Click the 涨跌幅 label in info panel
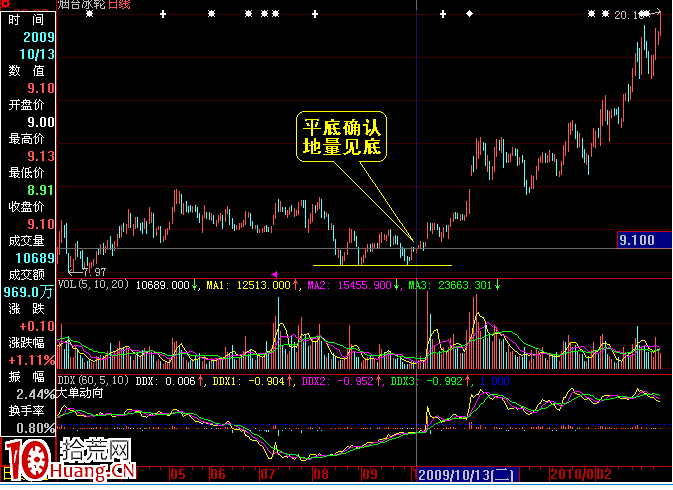 (x=26, y=343)
